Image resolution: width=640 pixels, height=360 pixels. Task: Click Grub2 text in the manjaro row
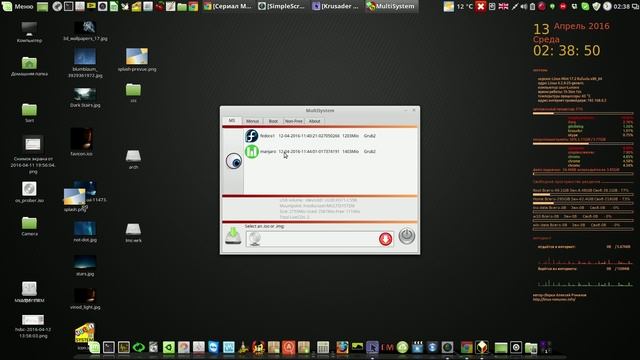click(x=369, y=151)
